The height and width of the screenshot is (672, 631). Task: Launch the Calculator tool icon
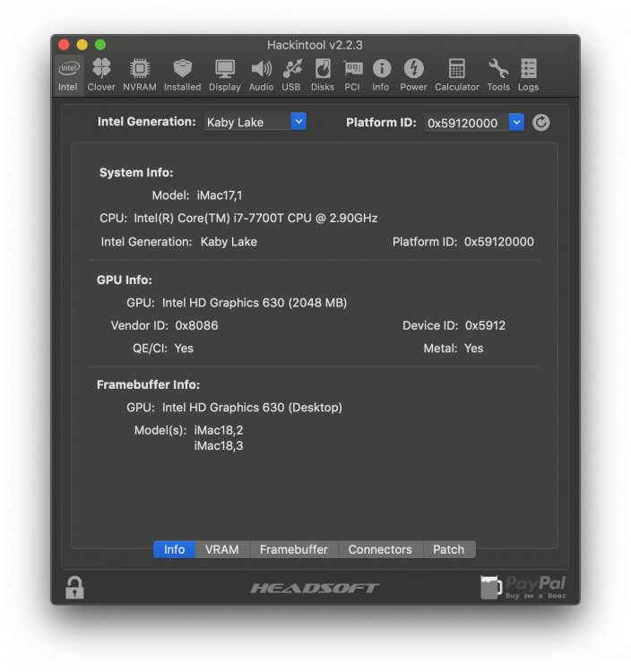457,73
